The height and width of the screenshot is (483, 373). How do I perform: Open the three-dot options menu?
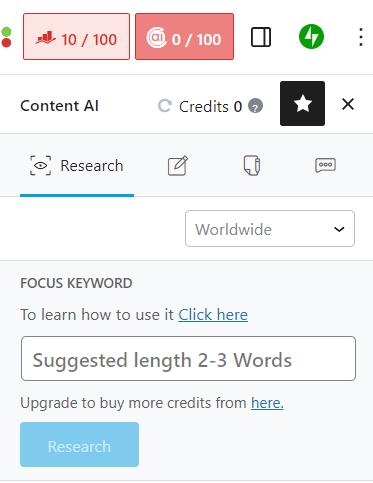coord(361,37)
